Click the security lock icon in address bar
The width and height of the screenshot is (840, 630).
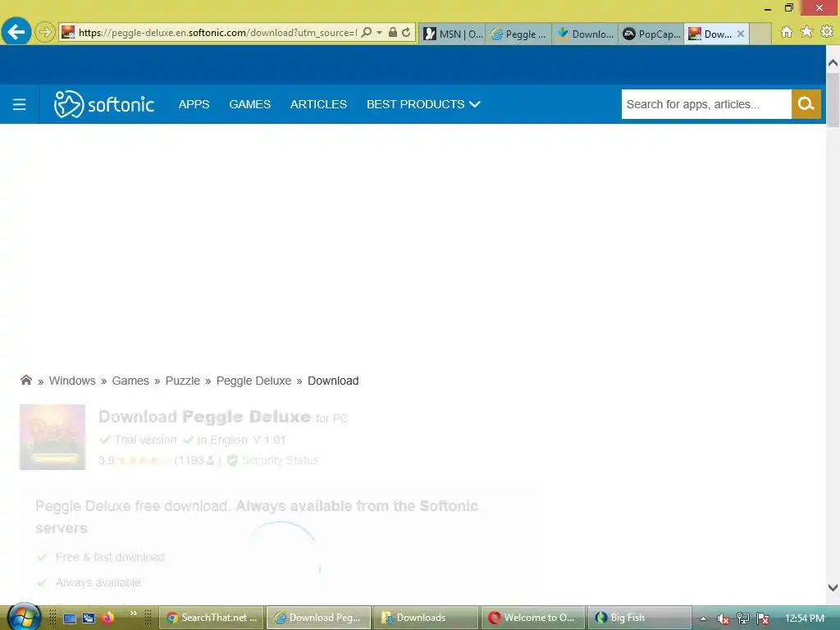(393, 32)
